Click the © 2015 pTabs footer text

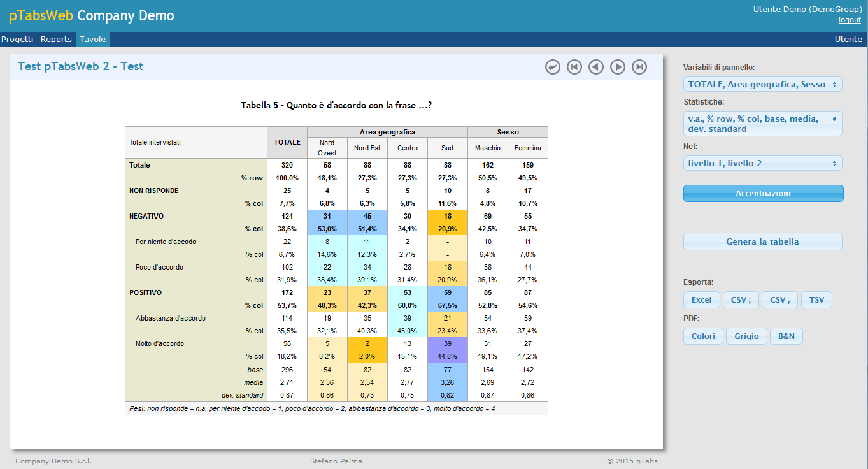[632, 461]
